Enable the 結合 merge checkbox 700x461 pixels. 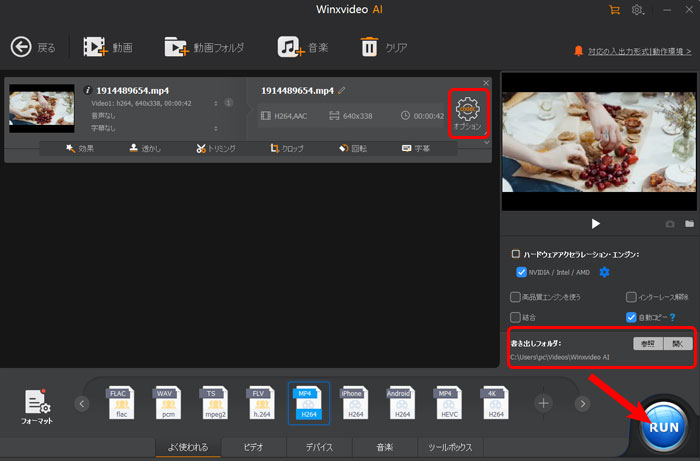515,317
